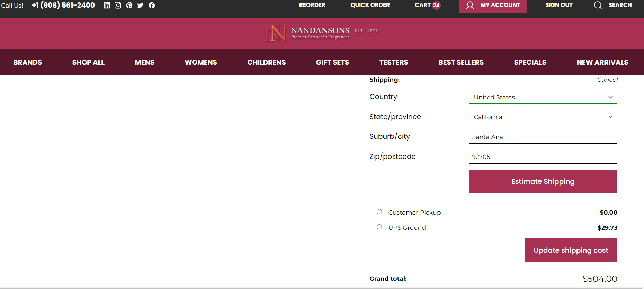Select the UPS Ground shipping option
644x289 pixels.
click(379, 227)
